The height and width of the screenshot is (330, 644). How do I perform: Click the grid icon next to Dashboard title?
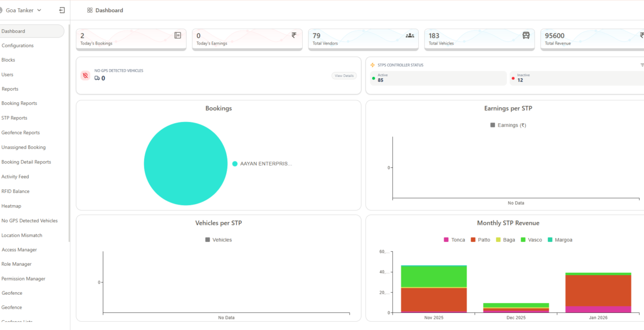[x=90, y=10]
